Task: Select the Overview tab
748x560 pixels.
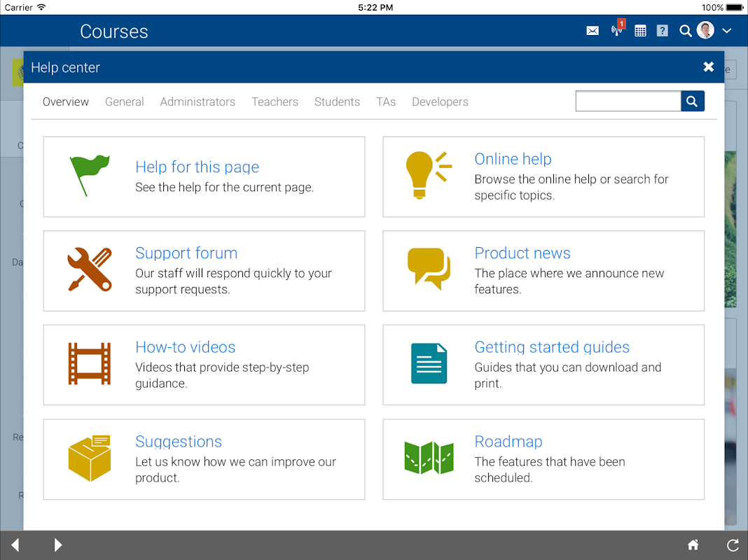Action: click(66, 102)
